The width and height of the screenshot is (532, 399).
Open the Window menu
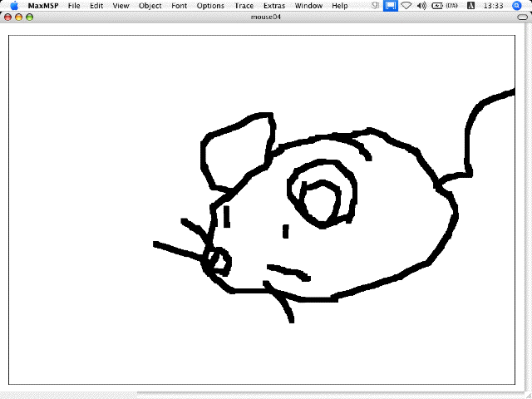pos(308,6)
